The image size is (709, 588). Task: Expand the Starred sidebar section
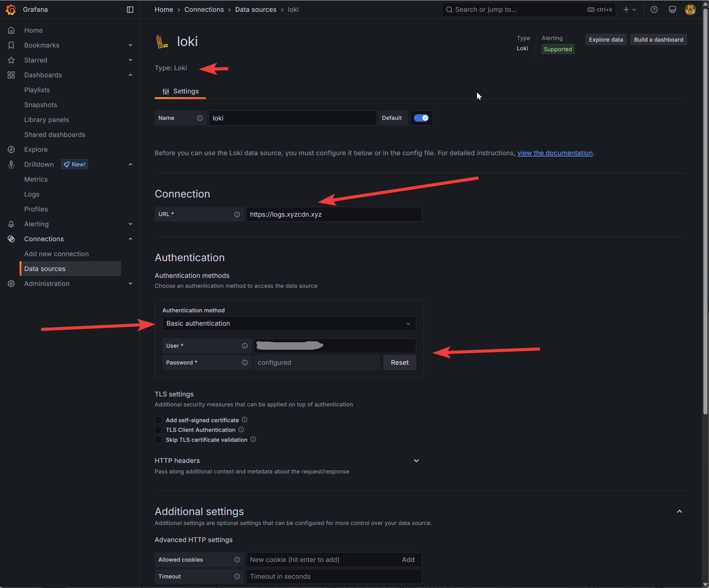point(130,60)
